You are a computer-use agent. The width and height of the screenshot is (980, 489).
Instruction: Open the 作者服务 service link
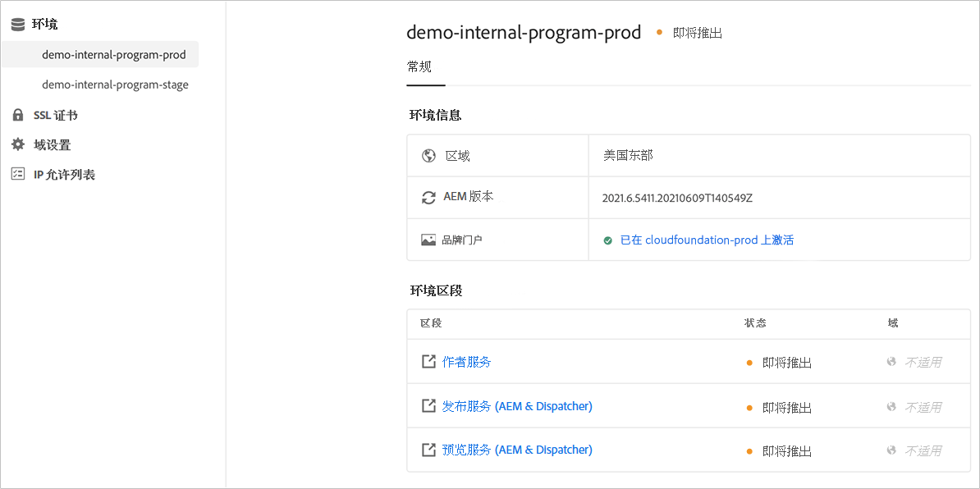coord(466,360)
